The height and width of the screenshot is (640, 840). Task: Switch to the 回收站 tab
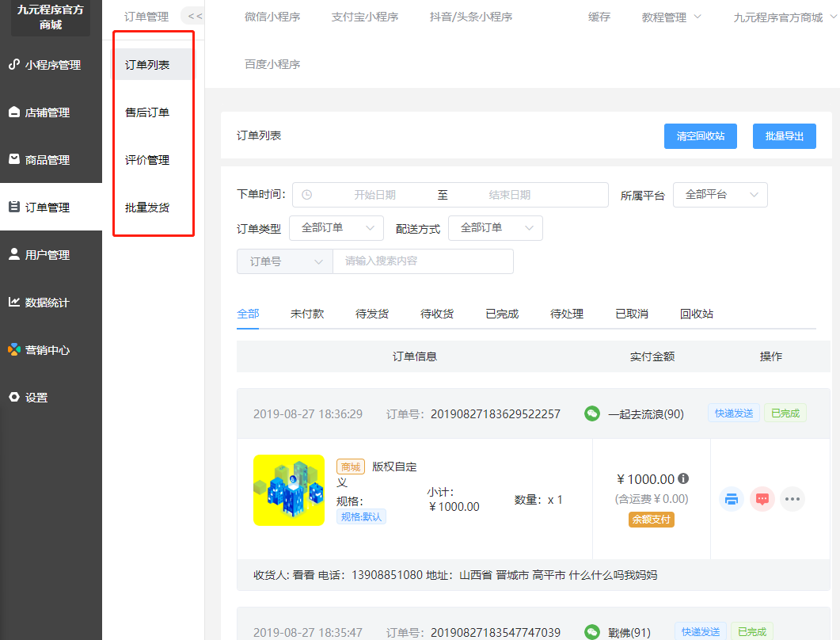click(696, 314)
